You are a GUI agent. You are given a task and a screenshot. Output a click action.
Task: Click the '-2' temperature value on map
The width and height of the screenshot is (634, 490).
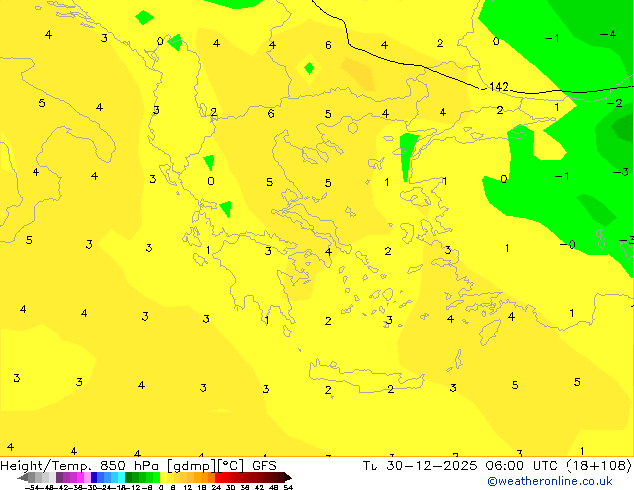click(x=615, y=103)
